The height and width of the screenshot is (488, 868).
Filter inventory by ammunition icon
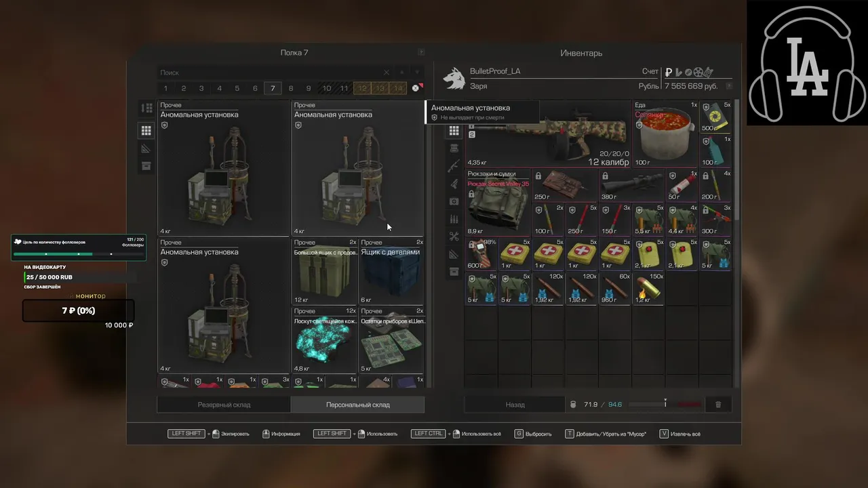pyautogui.click(x=454, y=219)
